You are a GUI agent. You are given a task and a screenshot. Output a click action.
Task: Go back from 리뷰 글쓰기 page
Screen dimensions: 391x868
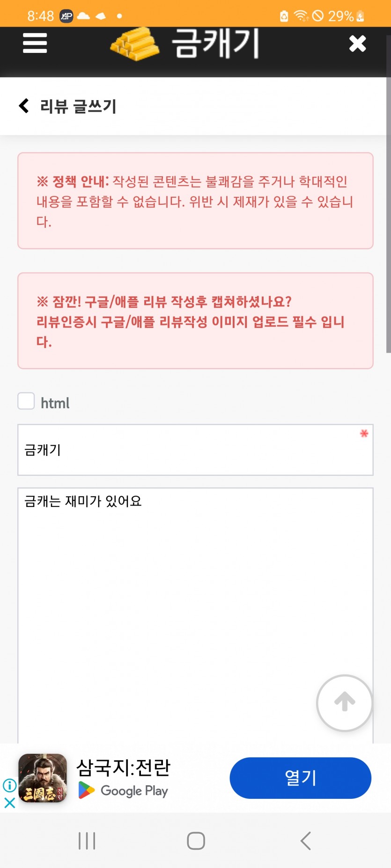[24, 106]
